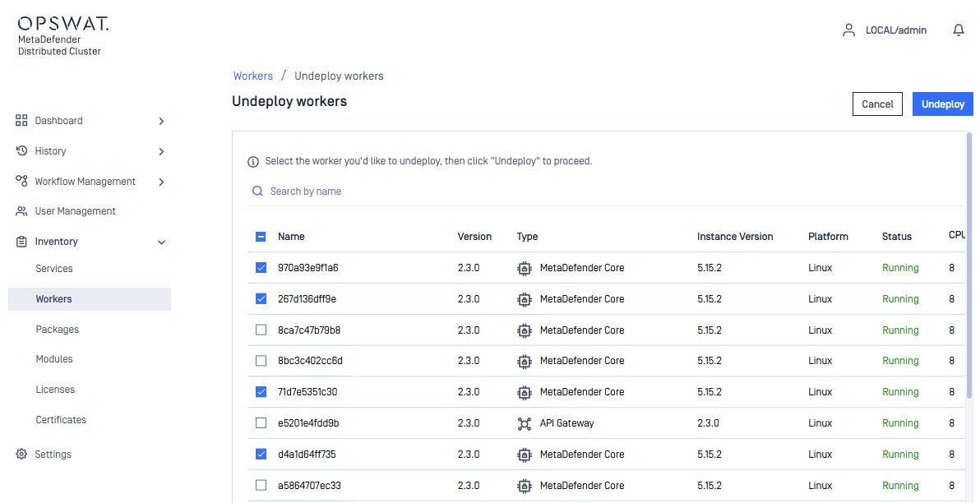Click the Dashboard grid icon in sidebar

coord(22,121)
